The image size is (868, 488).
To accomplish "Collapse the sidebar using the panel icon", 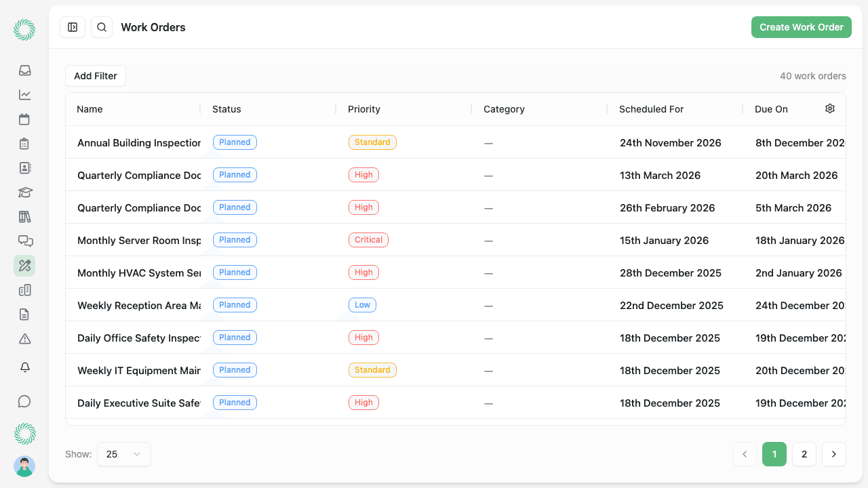I will coord(73,27).
